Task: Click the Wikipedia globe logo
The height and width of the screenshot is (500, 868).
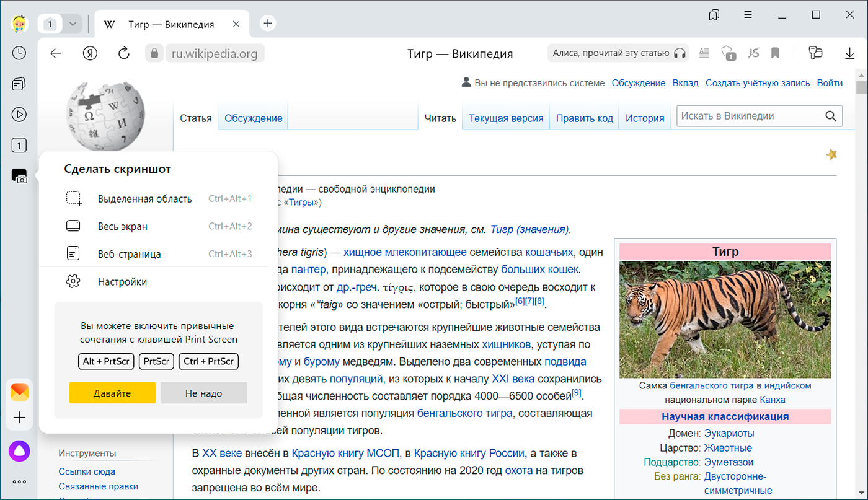Action: click(x=105, y=118)
